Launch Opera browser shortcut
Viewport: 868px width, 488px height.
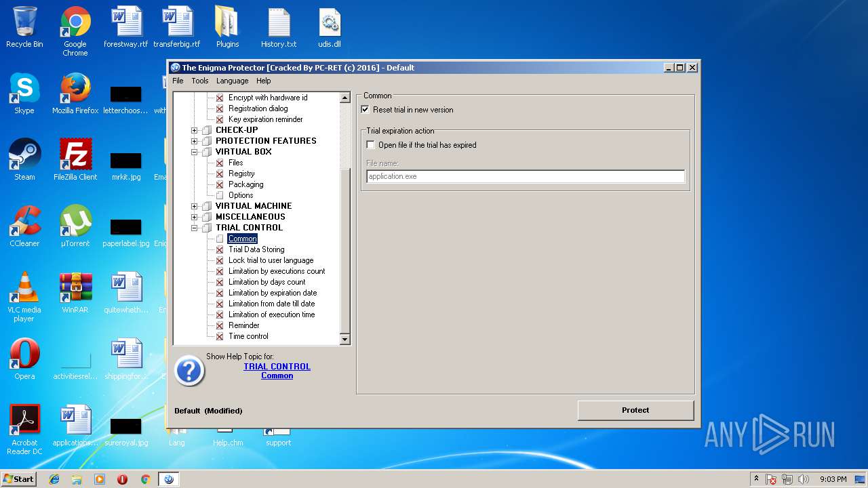[24, 359]
